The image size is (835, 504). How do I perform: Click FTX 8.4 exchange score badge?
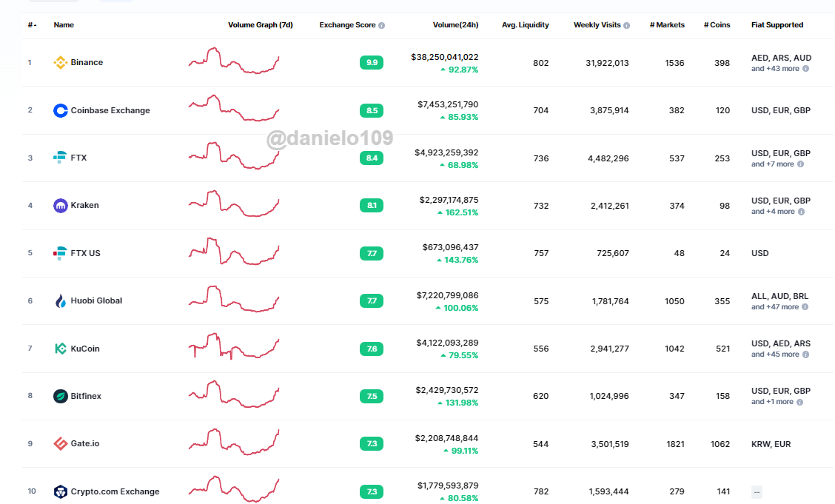371,158
